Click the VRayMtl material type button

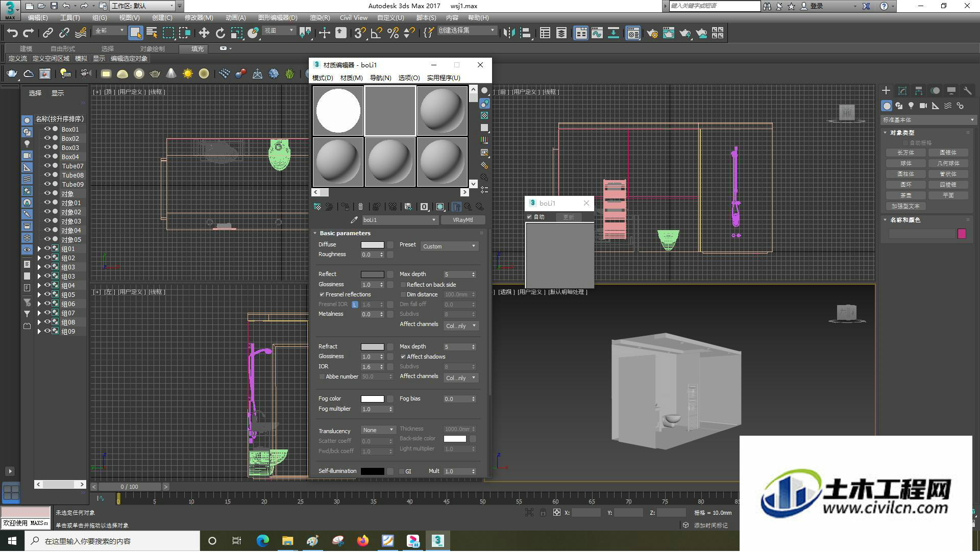pos(462,220)
